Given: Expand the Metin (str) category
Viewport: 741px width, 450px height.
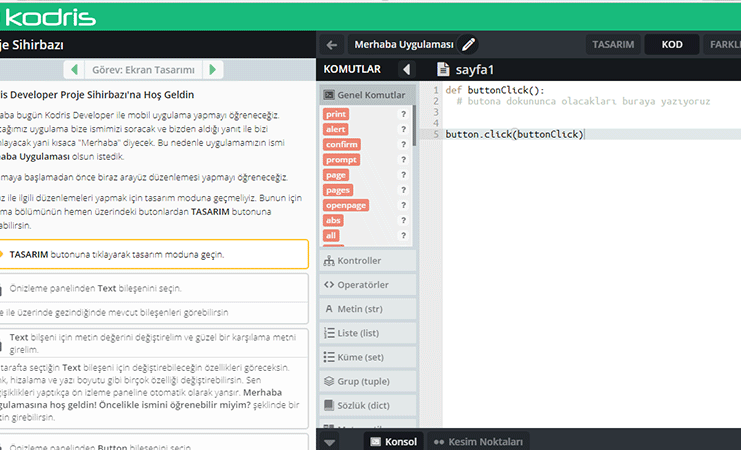Looking at the screenshot, I should (x=368, y=309).
